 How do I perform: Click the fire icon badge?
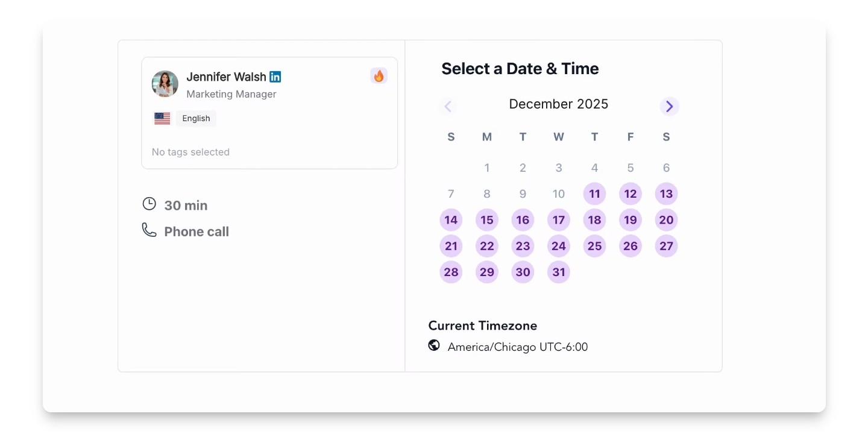click(379, 76)
